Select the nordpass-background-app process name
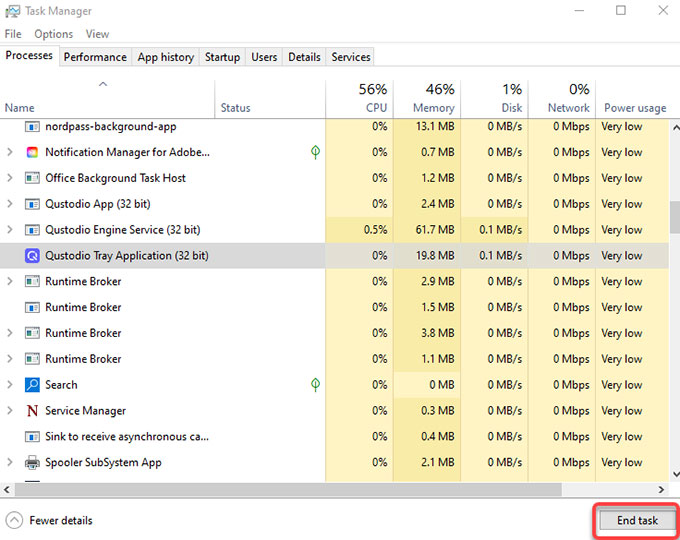The height and width of the screenshot is (540, 680). click(x=111, y=127)
